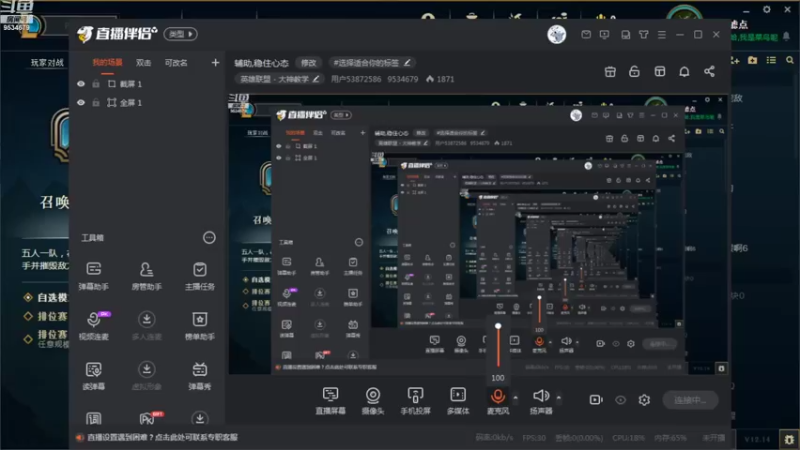
Task: Hide the 全屏 1 source
Action: [81, 103]
